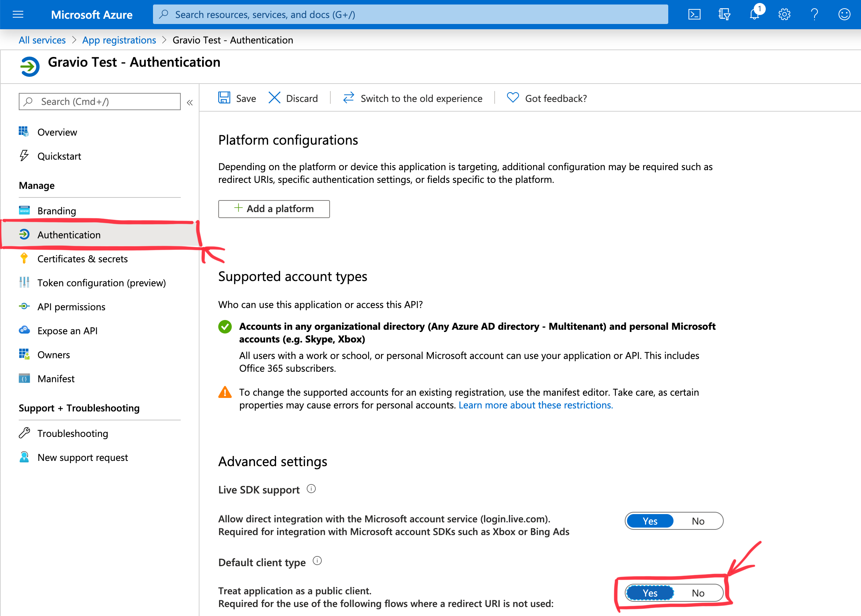861x616 pixels.
Task: Open Learn more about these restrictions link
Action: point(535,405)
